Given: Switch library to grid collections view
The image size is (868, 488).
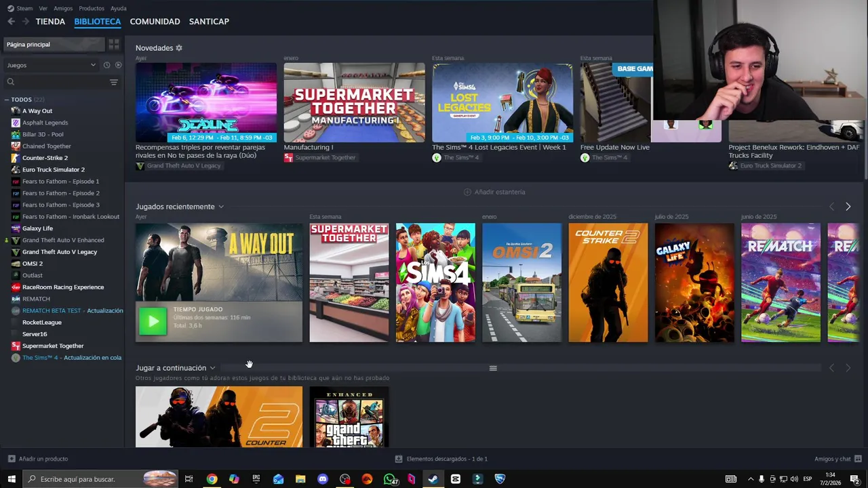Looking at the screenshot, I should point(114,44).
